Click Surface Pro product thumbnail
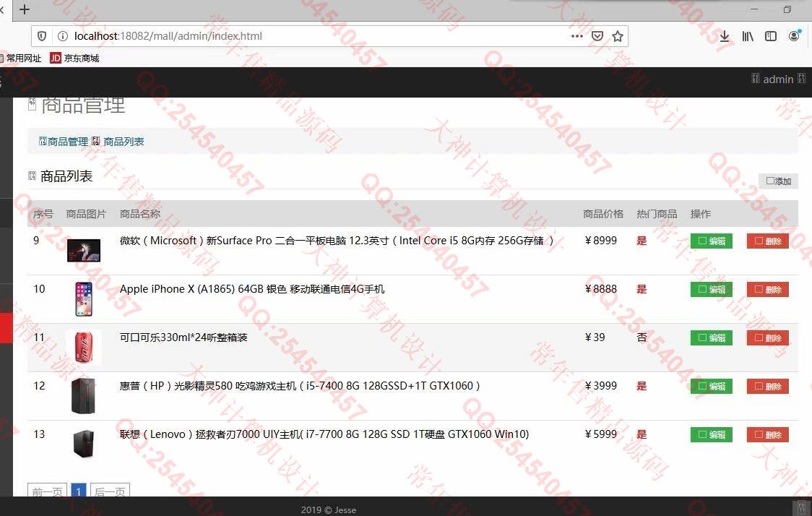The height and width of the screenshot is (516, 812). point(84,250)
